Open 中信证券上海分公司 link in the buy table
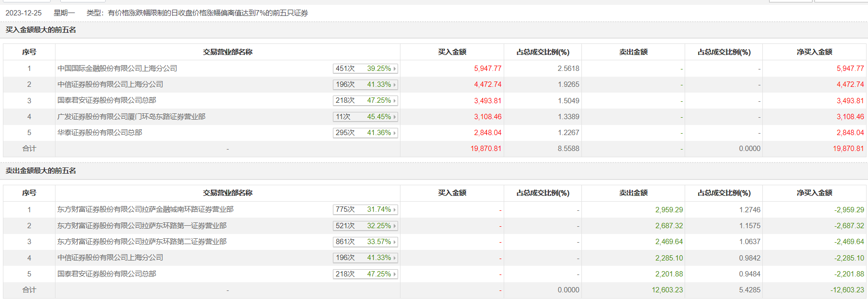 [110, 84]
